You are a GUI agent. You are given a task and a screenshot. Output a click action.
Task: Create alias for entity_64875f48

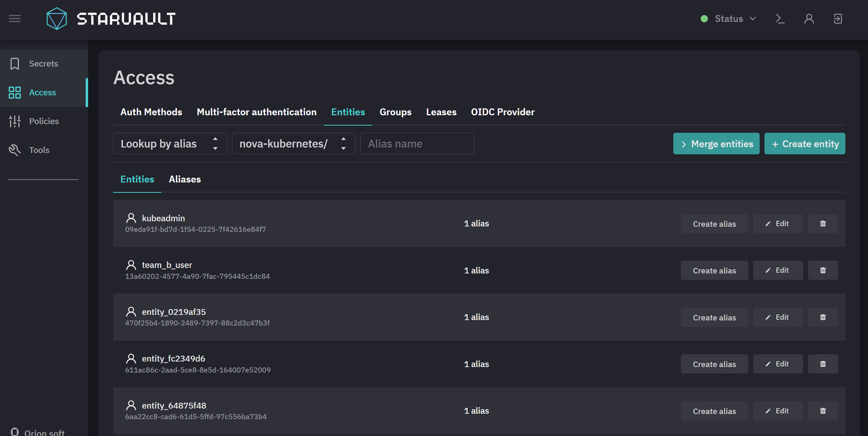714,411
